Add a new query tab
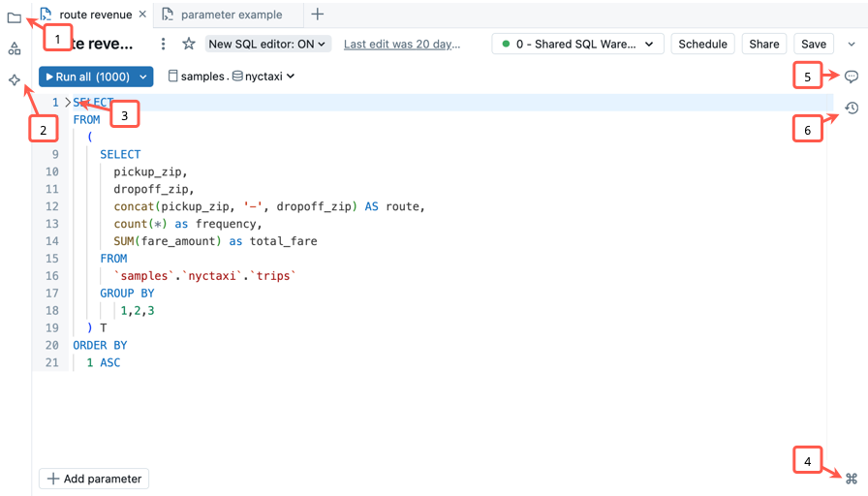Viewport: 868px width, 496px height. (x=317, y=15)
